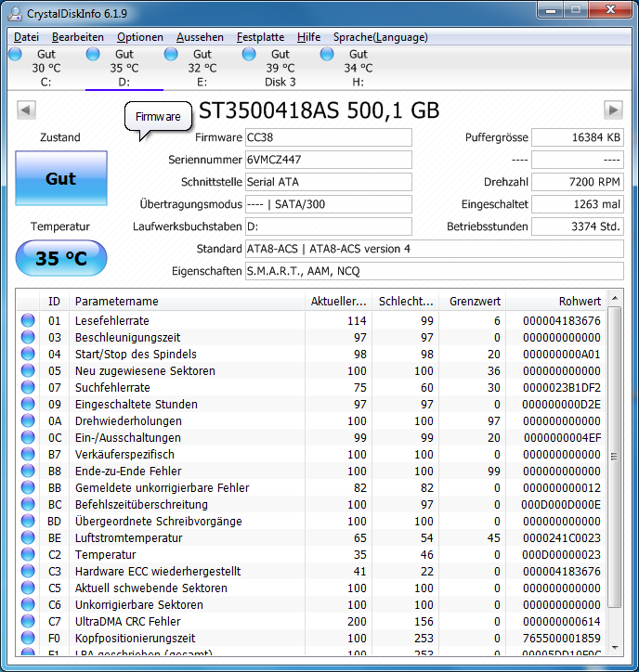Click status orb of C2 Temperatur row

28,554
